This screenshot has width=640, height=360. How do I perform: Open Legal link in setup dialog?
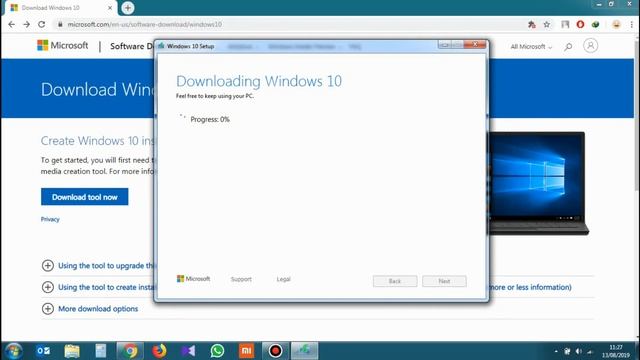pyautogui.click(x=283, y=279)
